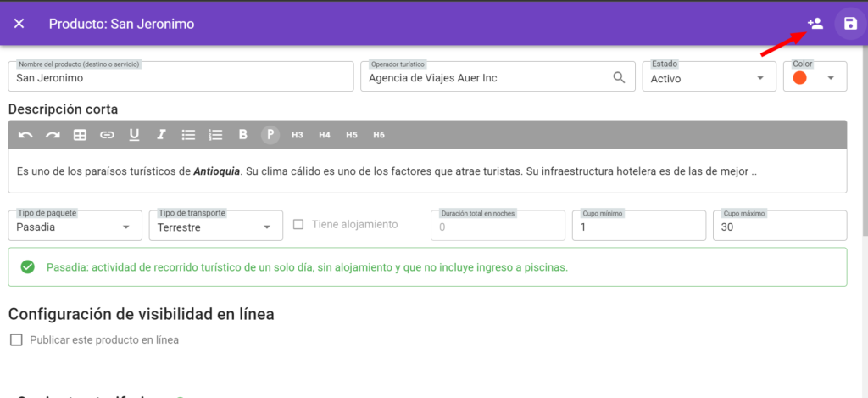
Task: Toggle the bulleted list format
Action: [x=189, y=135]
